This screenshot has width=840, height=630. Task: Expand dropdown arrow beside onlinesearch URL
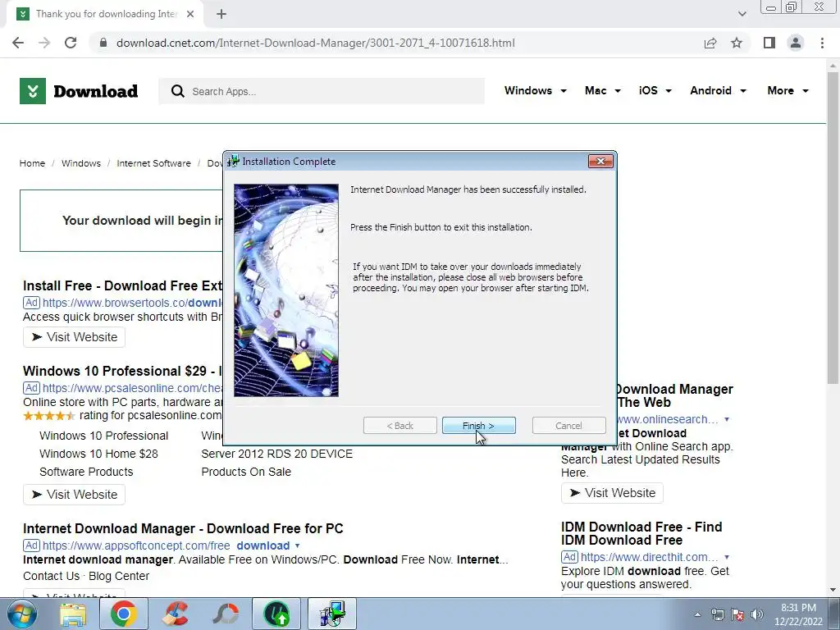(x=727, y=419)
